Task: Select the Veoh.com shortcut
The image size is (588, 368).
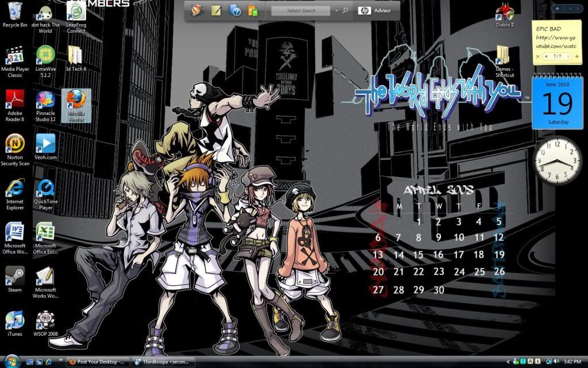Action: pos(45,147)
